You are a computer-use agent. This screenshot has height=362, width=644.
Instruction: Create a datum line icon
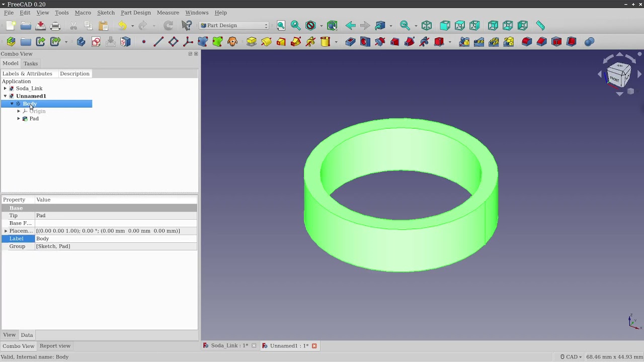158,42
